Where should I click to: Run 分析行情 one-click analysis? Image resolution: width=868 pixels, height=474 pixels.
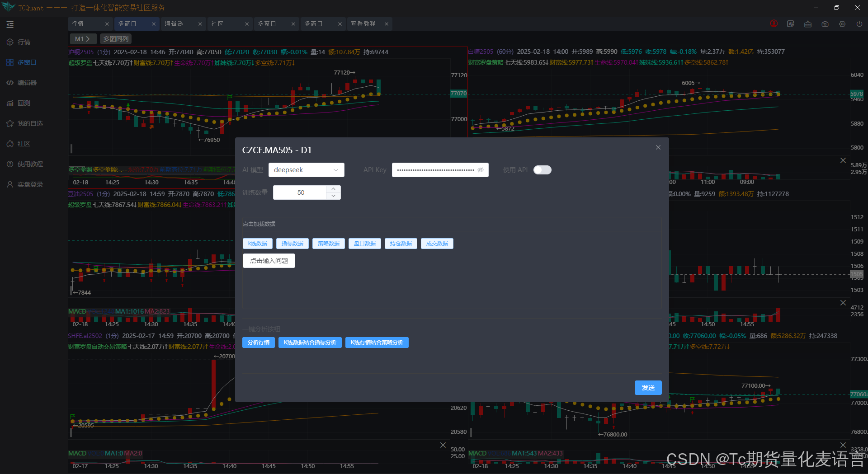coord(259,343)
